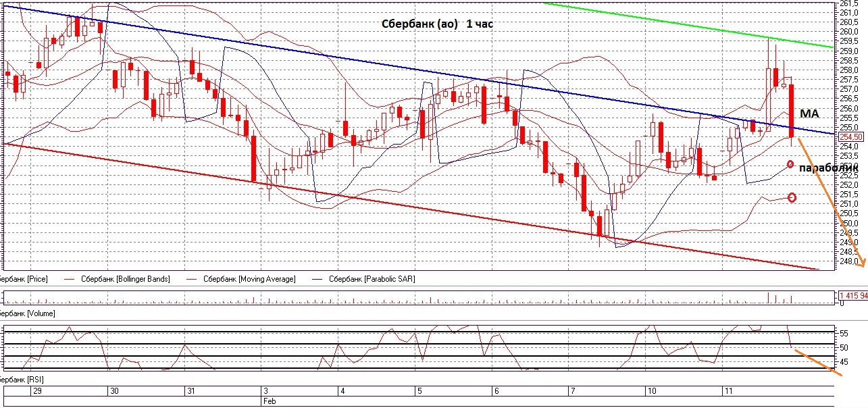Click price axis value 255,0
Image resolution: width=868 pixels, height=408 pixels.
(x=850, y=127)
